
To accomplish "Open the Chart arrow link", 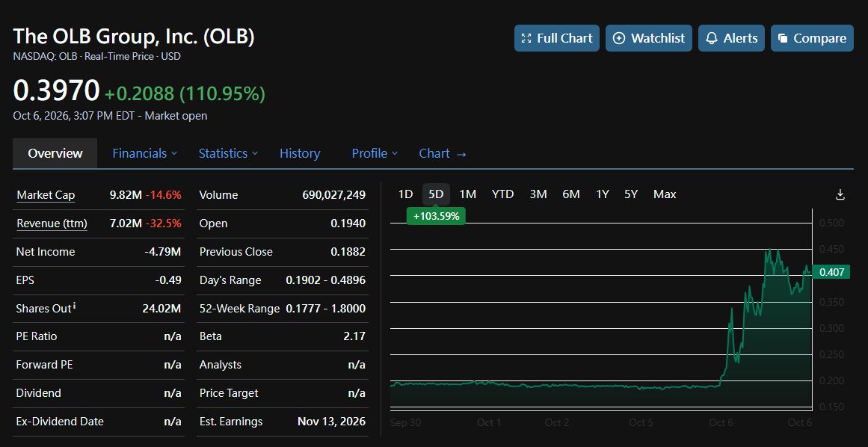I will point(443,153).
